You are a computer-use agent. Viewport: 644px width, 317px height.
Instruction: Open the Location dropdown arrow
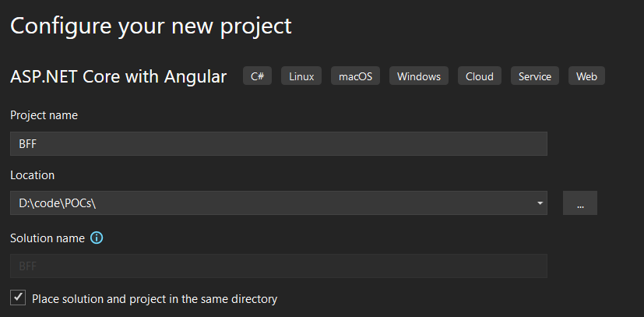point(540,203)
